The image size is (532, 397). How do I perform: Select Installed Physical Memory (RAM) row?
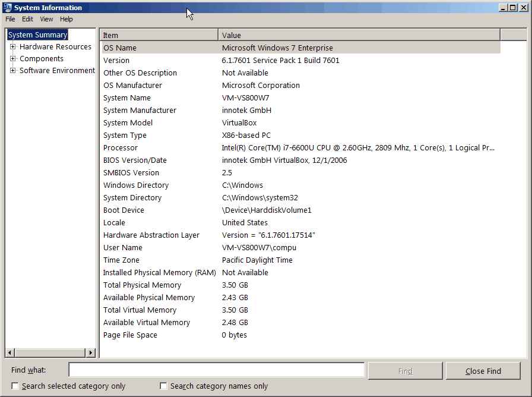[301, 273]
